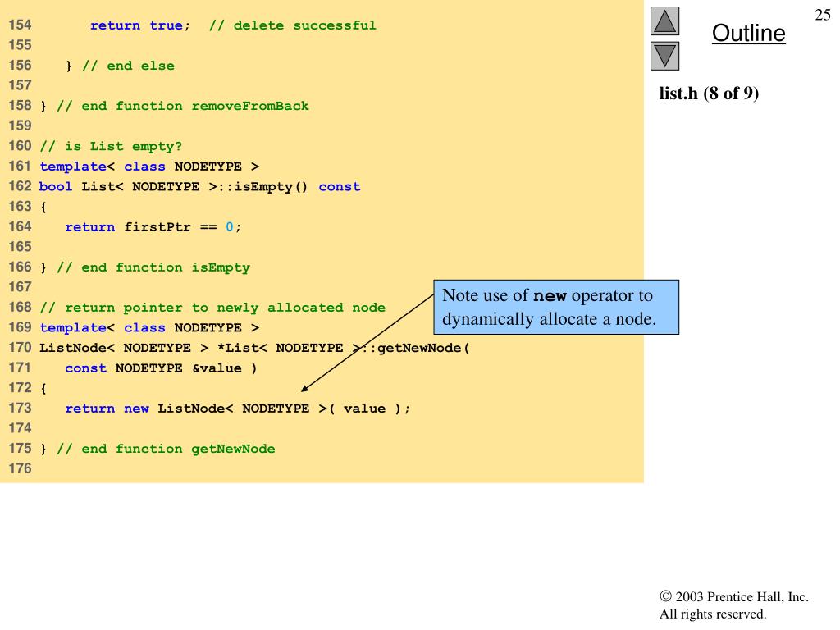Click '// return pointer to newly allocated node'
The width and height of the screenshot is (840, 630).
[x=212, y=308]
